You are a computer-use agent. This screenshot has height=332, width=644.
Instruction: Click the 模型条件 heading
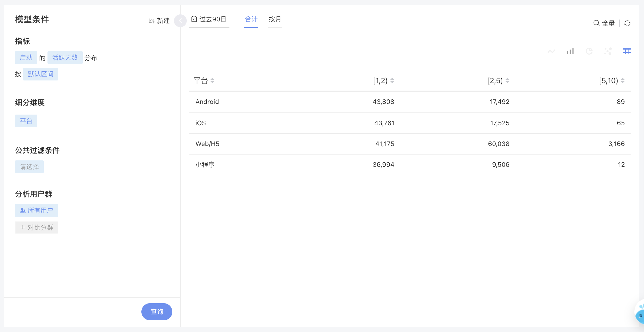[32, 19]
